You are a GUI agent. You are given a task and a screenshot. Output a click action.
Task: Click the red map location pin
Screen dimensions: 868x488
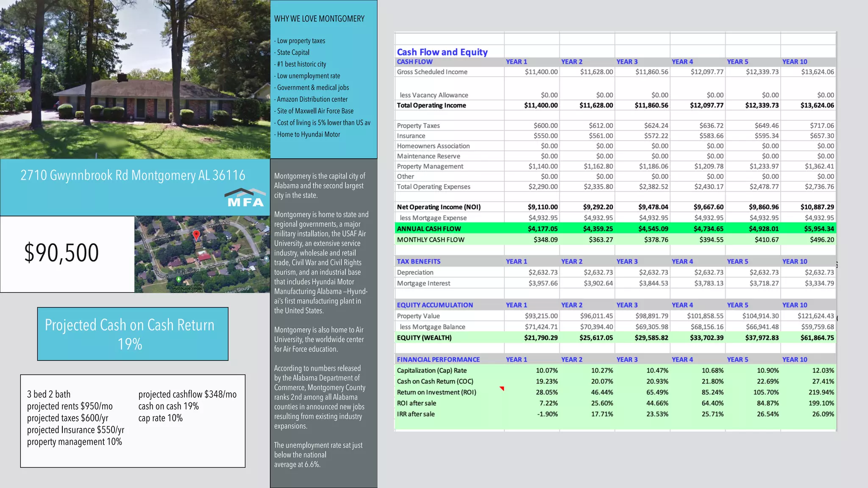pyautogui.click(x=196, y=236)
